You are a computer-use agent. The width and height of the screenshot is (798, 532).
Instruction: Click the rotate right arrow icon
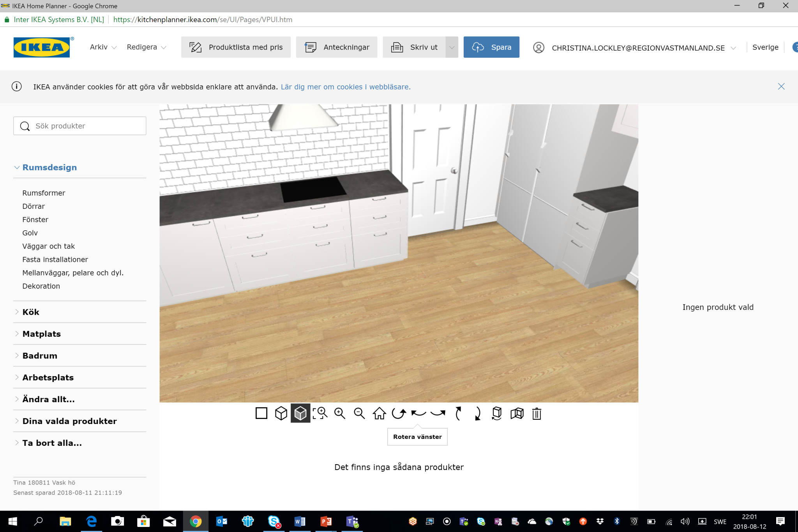(438, 413)
